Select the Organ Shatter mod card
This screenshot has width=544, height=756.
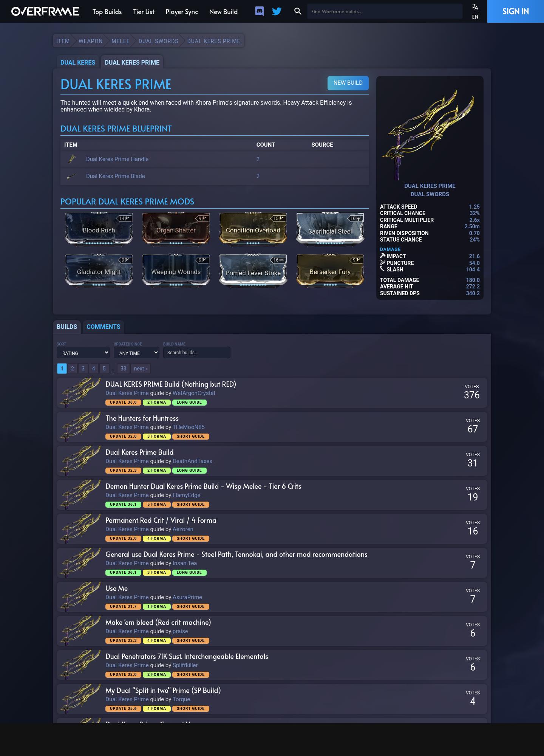176,229
